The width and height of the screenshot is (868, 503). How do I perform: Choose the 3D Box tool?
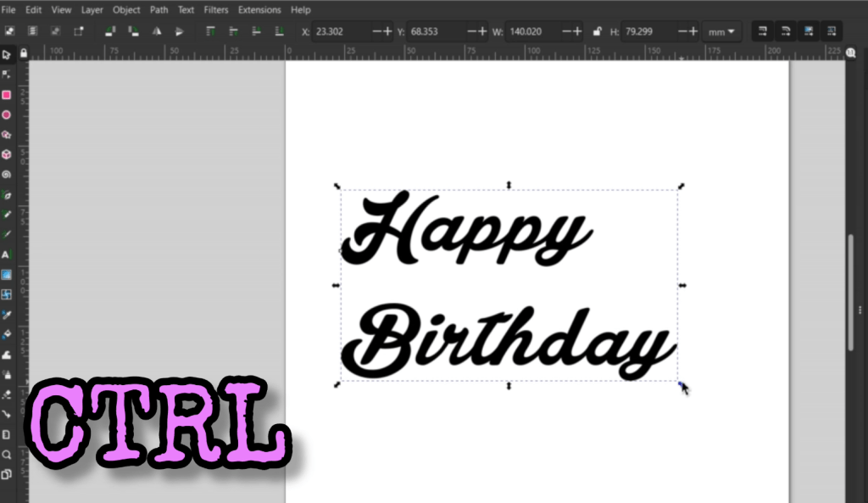coord(7,154)
